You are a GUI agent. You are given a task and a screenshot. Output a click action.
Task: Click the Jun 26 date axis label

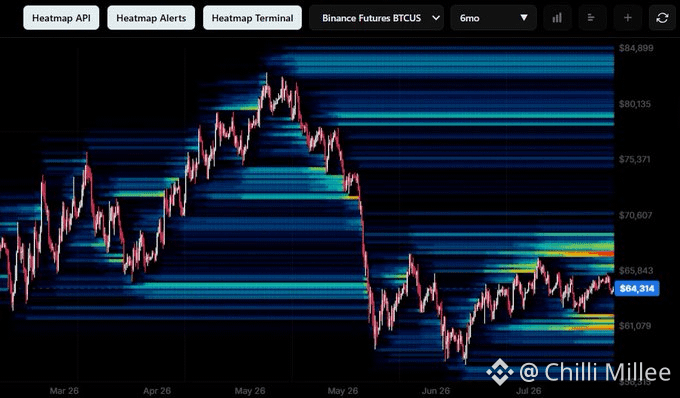point(436,391)
